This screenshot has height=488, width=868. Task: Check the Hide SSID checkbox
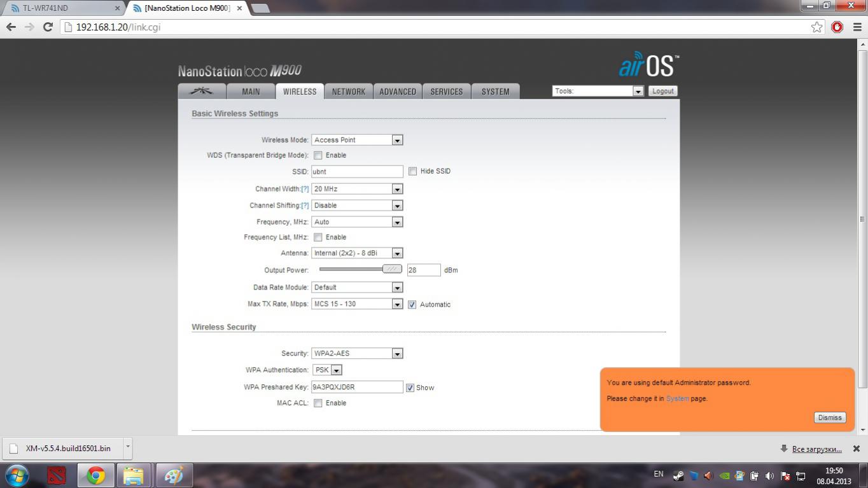tap(412, 171)
